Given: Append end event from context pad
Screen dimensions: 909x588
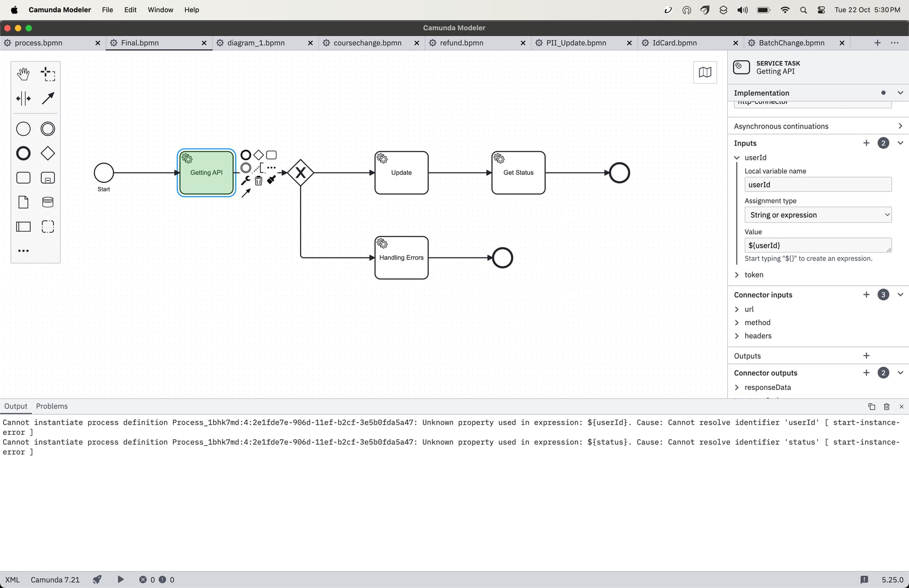Looking at the screenshot, I should [x=246, y=155].
